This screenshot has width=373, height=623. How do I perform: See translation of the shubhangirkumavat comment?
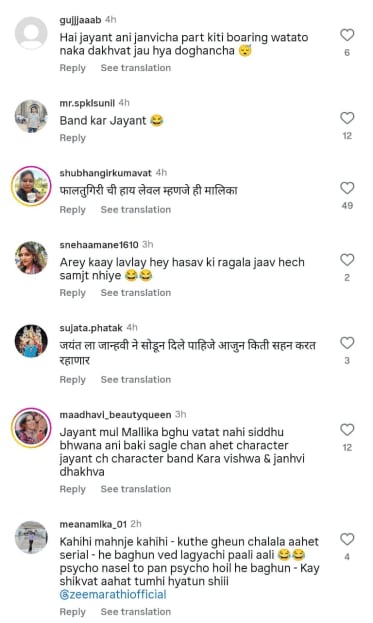pos(135,209)
